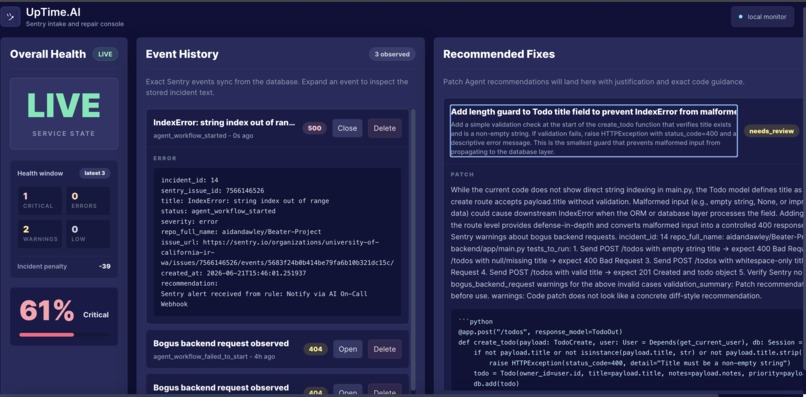Image resolution: width=806 pixels, height=397 pixels.
Task: Click the 500 status badge
Action: pyautogui.click(x=314, y=128)
